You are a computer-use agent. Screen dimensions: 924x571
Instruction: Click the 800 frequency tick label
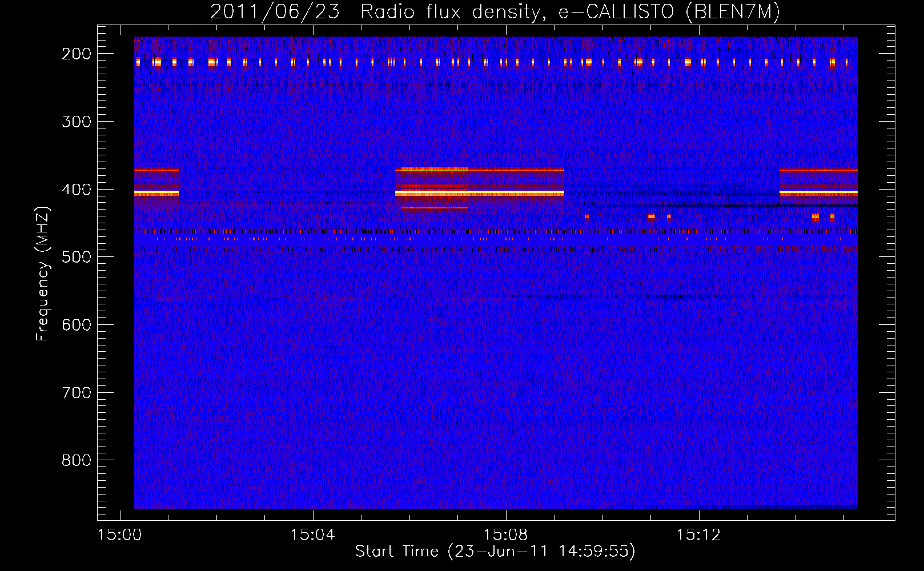point(77,460)
